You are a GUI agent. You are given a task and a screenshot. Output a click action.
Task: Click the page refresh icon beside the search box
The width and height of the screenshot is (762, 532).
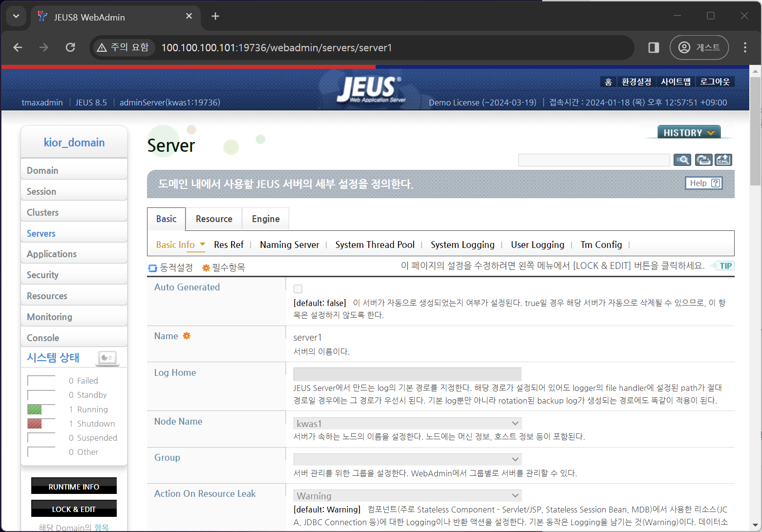(x=703, y=160)
